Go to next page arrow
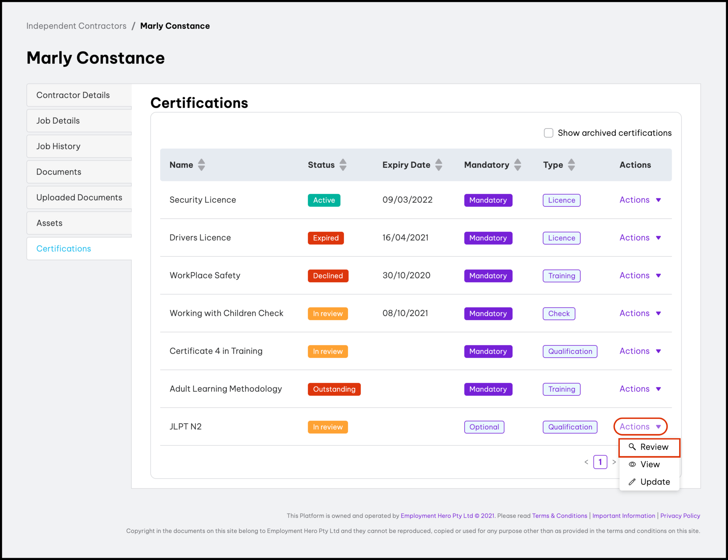 614,462
